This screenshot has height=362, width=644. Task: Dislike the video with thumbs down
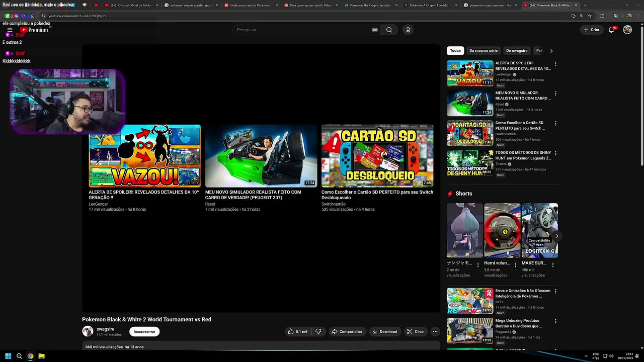pyautogui.click(x=318, y=331)
